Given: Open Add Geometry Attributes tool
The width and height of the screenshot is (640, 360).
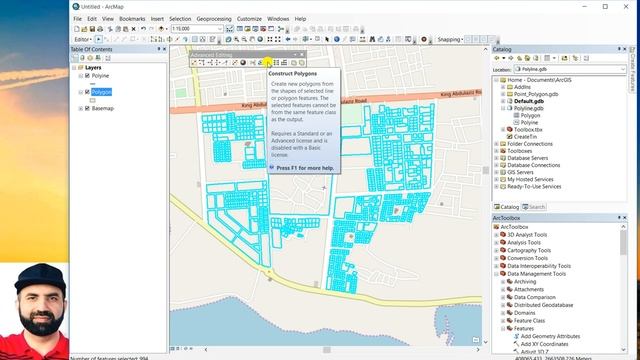Looking at the screenshot, I should [550, 337].
